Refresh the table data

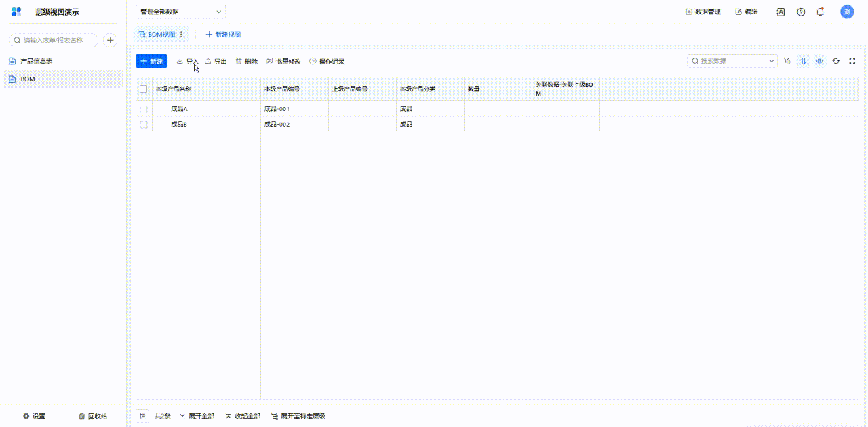tap(836, 61)
